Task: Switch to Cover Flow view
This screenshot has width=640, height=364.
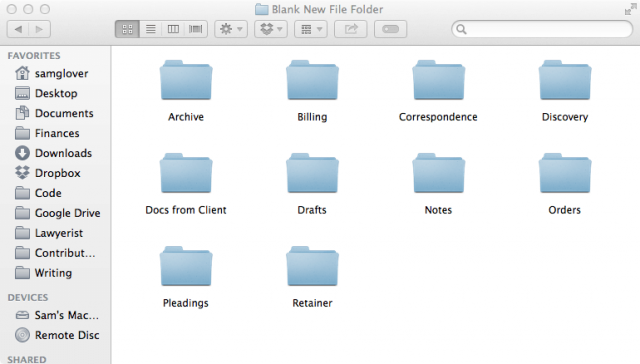Action: coord(196,29)
